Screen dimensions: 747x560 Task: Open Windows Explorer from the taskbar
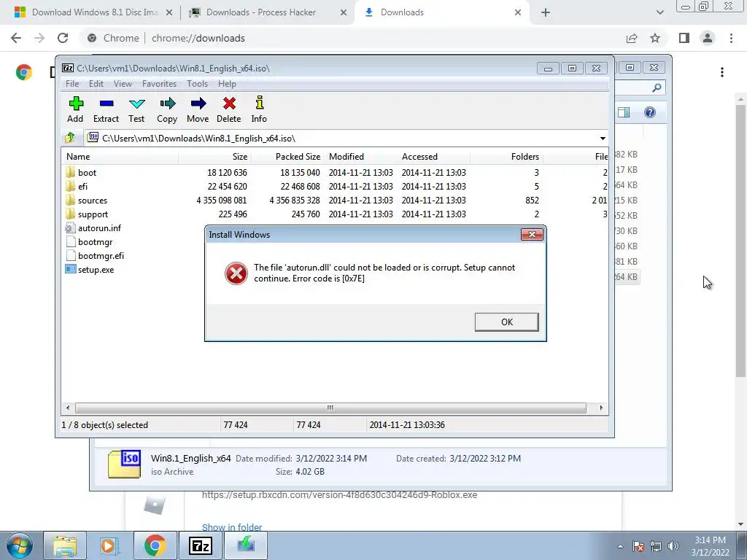(65, 545)
